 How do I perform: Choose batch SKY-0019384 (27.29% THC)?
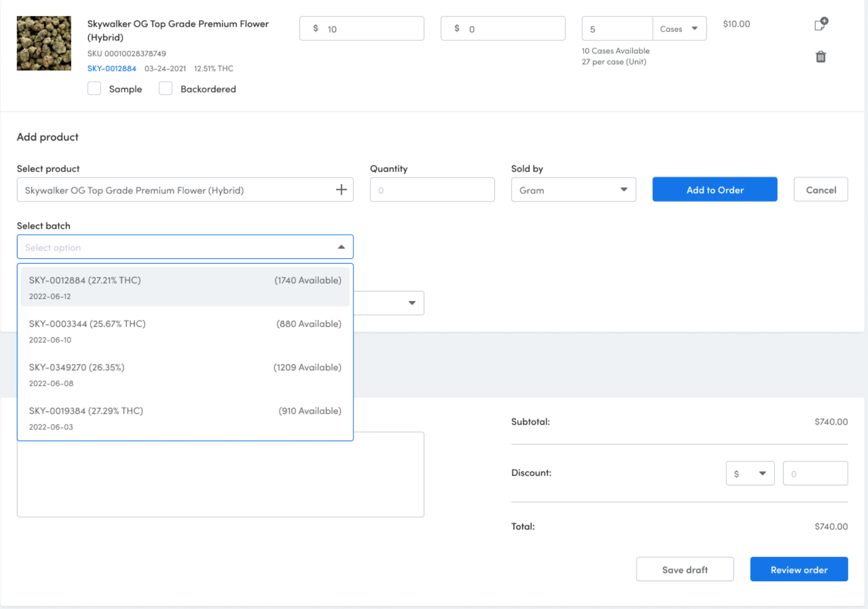185,418
